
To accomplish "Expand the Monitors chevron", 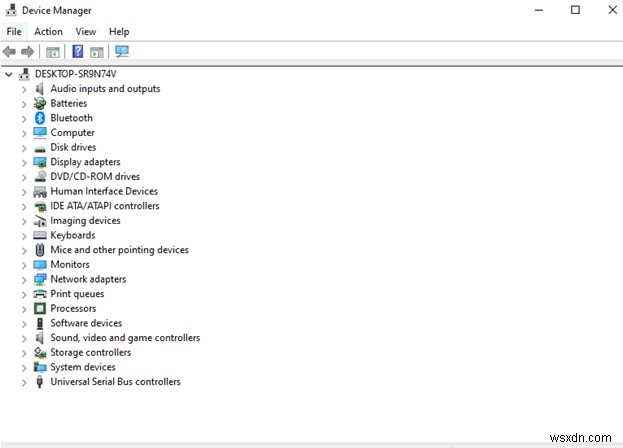I will click(24, 266).
